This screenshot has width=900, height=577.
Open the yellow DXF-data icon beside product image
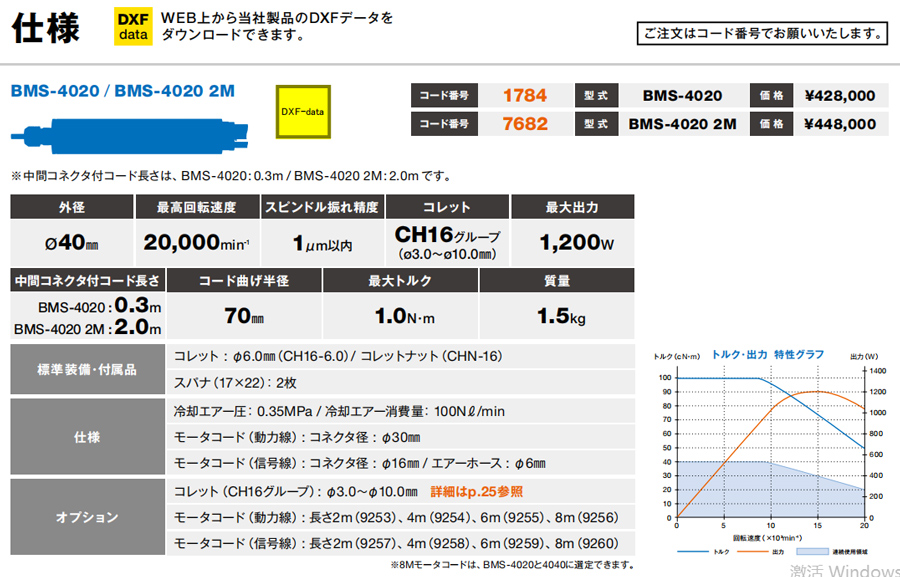point(303,114)
